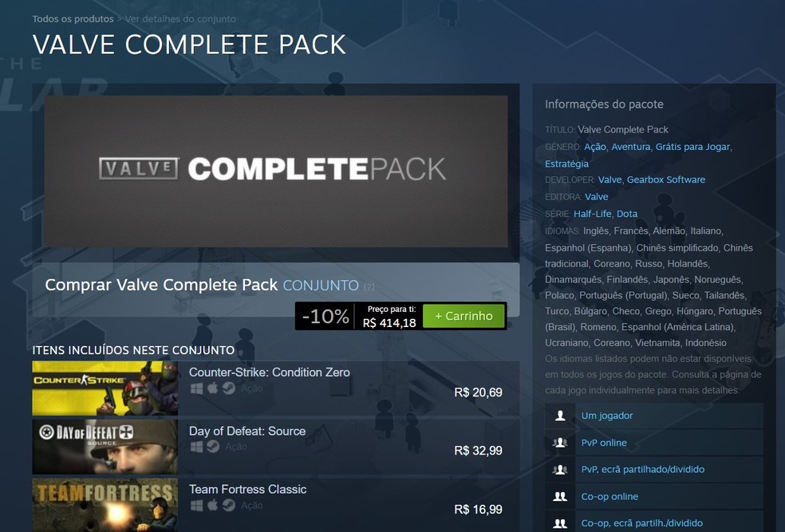Open the Half-Life series link
The width and height of the screenshot is (785, 532).
pyautogui.click(x=592, y=214)
